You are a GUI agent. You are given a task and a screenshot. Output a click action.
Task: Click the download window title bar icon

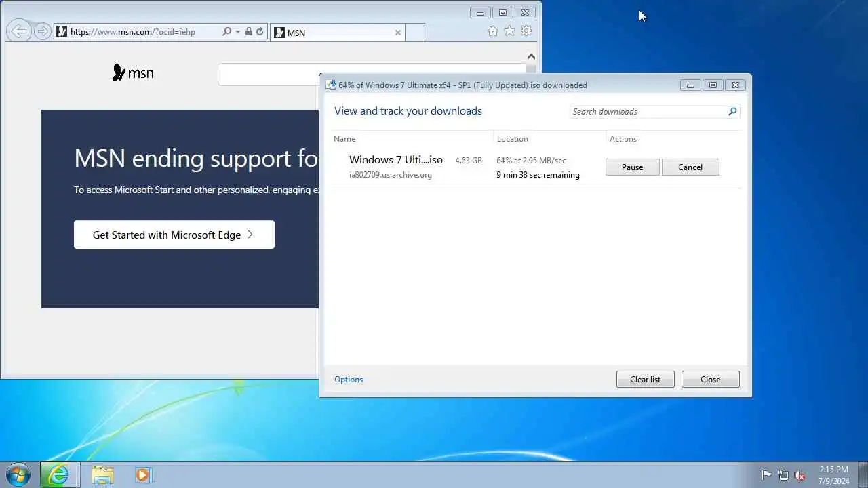tap(331, 85)
